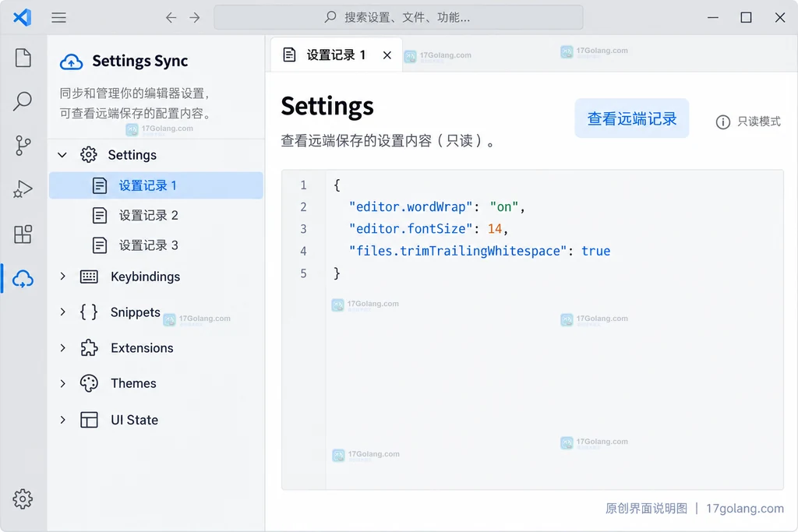Click the 17golang.com footer text
This screenshot has height=532, width=798.
[744, 509]
